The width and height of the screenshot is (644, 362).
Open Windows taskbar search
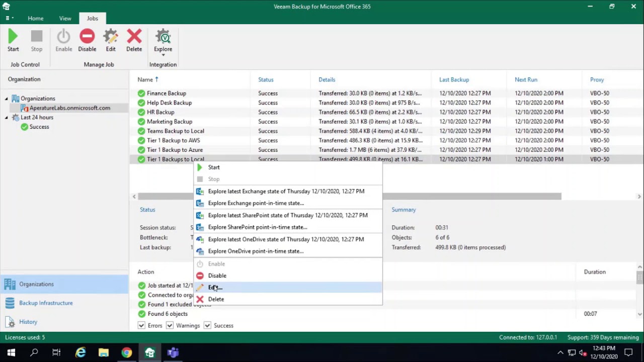point(34,352)
